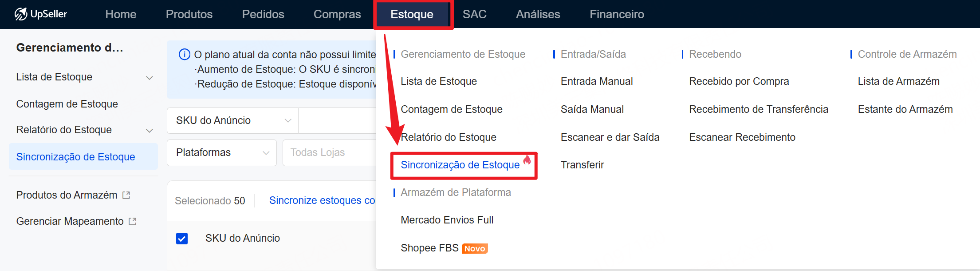Image resolution: width=980 pixels, height=271 pixels.
Task: Expand Lista de Estoque in the sidebar
Action: pos(150,78)
